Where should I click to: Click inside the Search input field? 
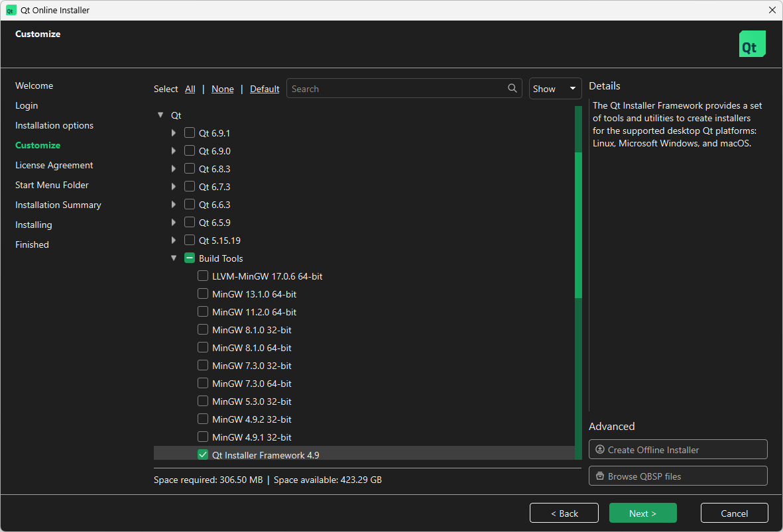pyautogui.click(x=398, y=88)
